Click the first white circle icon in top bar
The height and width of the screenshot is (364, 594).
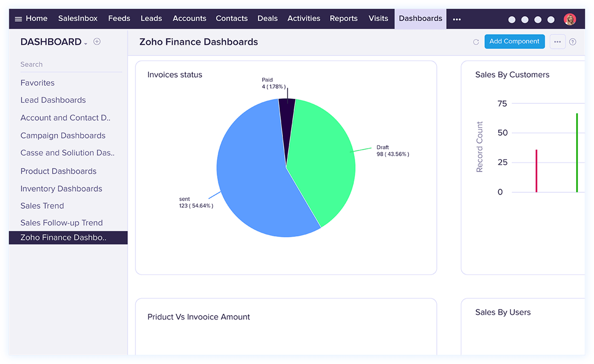(x=512, y=20)
